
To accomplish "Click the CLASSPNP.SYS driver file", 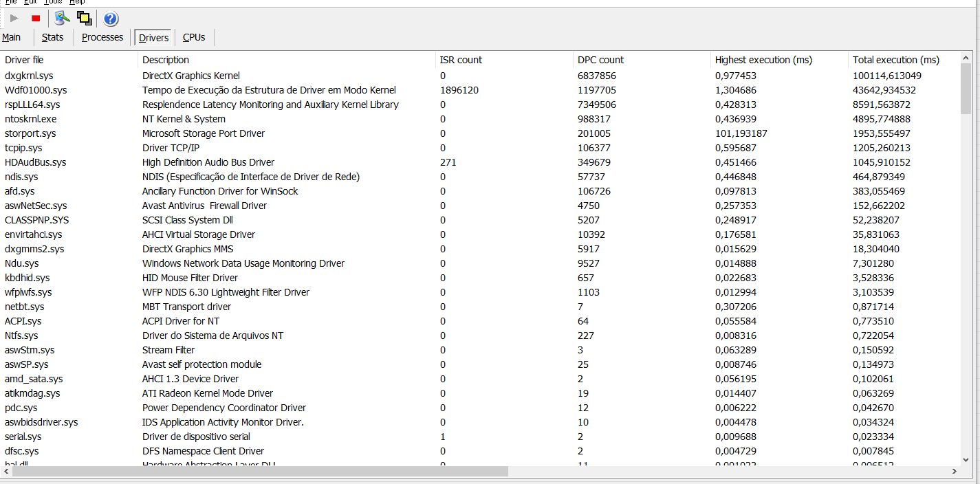I will [x=37, y=220].
